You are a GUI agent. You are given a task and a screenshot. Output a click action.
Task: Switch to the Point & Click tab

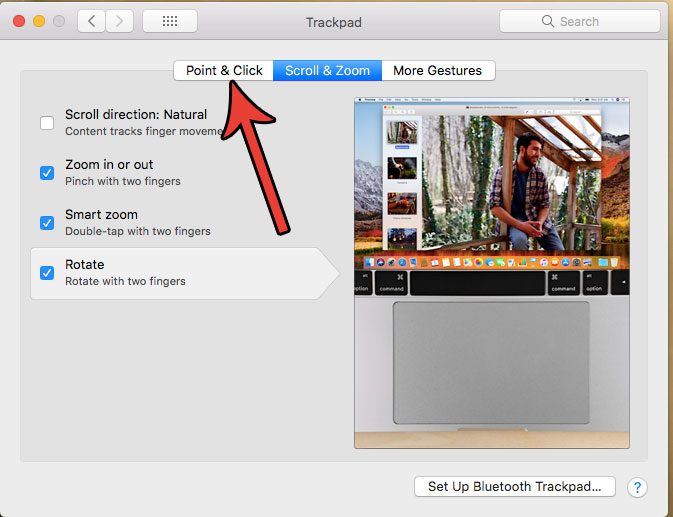[x=224, y=70]
